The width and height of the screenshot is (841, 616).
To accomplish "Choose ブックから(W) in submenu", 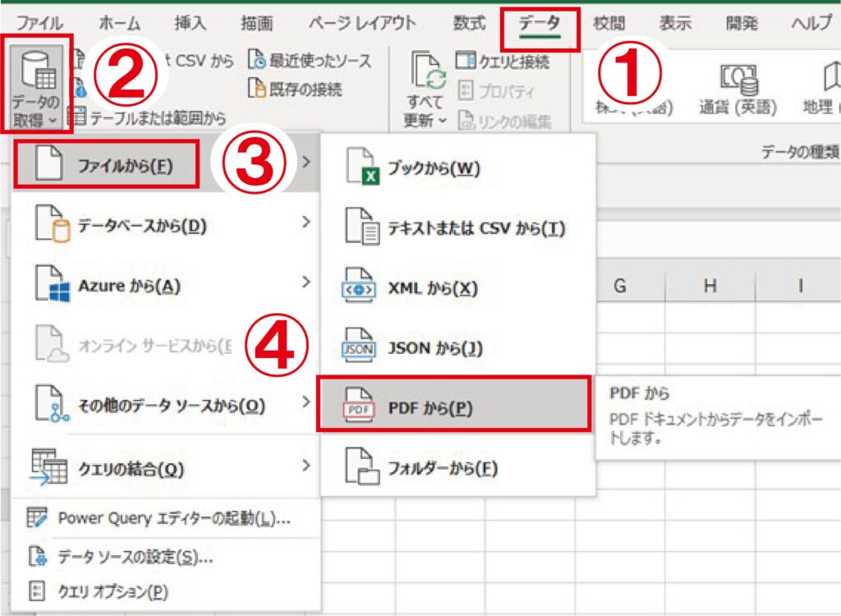I will click(x=457, y=168).
